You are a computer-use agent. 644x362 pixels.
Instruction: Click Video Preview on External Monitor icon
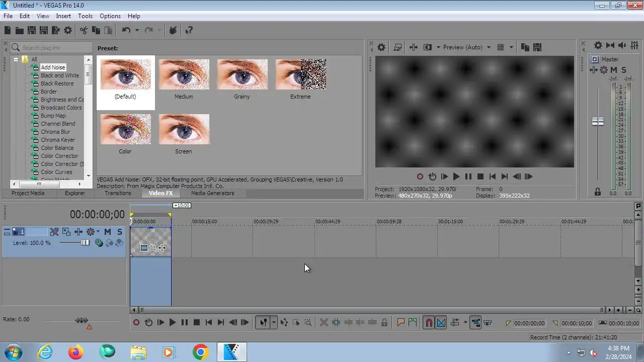pyautogui.click(x=397, y=47)
